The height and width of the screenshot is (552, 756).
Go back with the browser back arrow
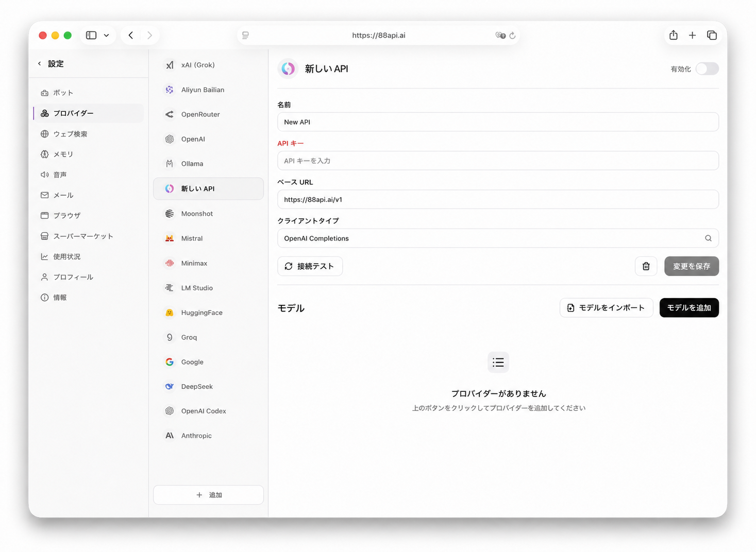(131, 35)
